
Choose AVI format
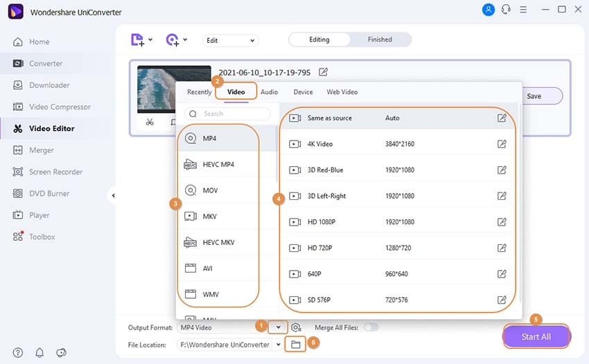227,269
